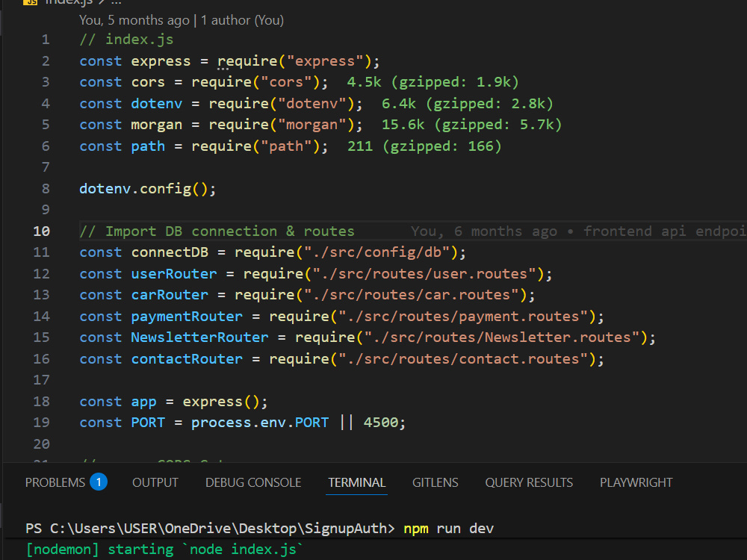This screenshot has height=560, width=747.
Task: Click the "./src/config/db" path string
Action: (x=376, y=252)
